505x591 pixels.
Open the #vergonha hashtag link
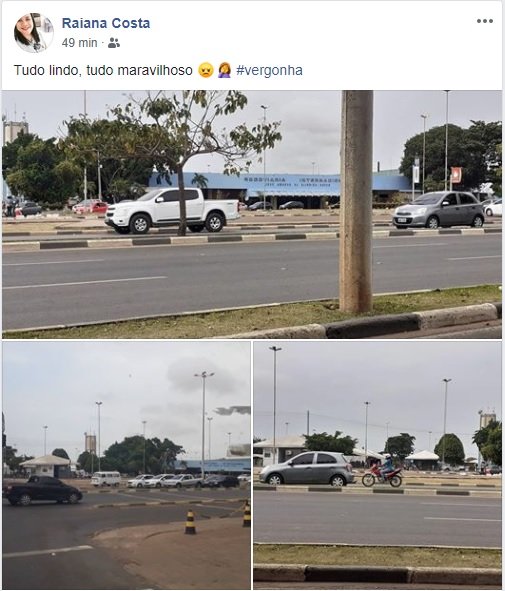click(x=269, y=70)
